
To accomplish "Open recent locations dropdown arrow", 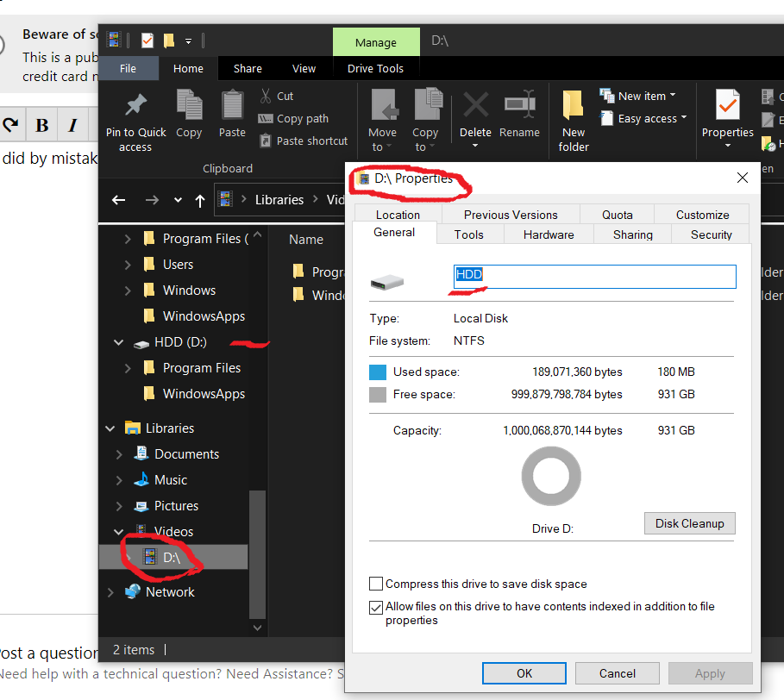I will point(178,200).
